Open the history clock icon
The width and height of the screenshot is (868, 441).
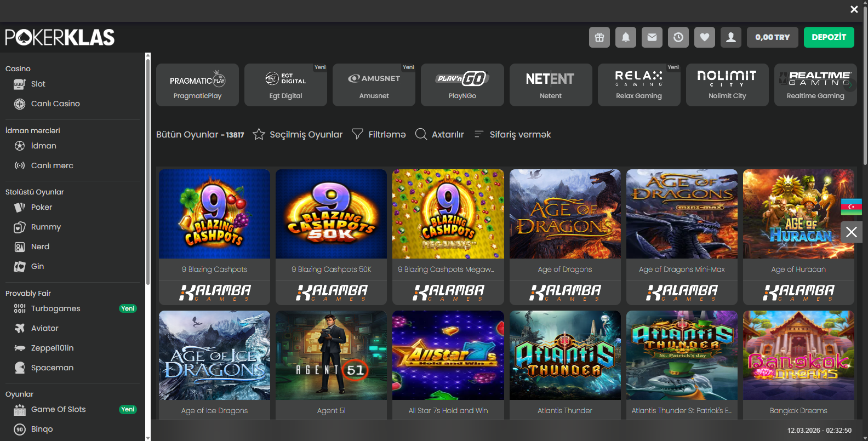pyautogui.click(x=678, y=37)
